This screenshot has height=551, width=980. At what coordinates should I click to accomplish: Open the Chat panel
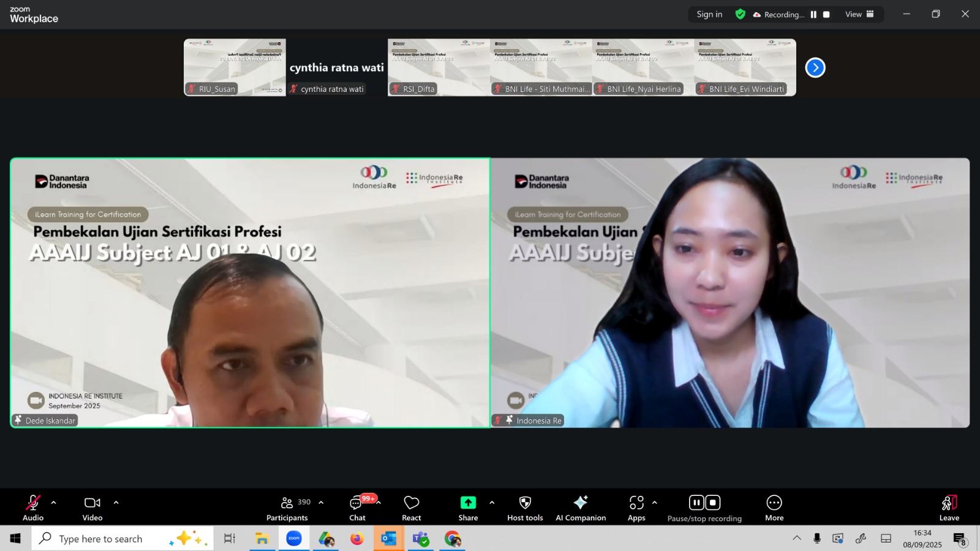coord(357,508)
